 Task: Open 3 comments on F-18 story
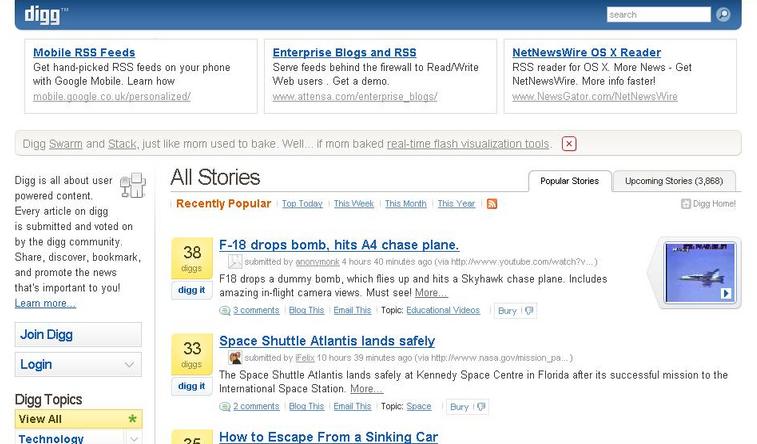256,310
